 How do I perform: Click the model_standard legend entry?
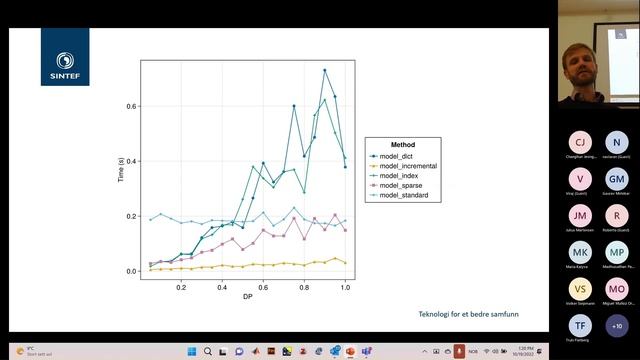[399, 196]
